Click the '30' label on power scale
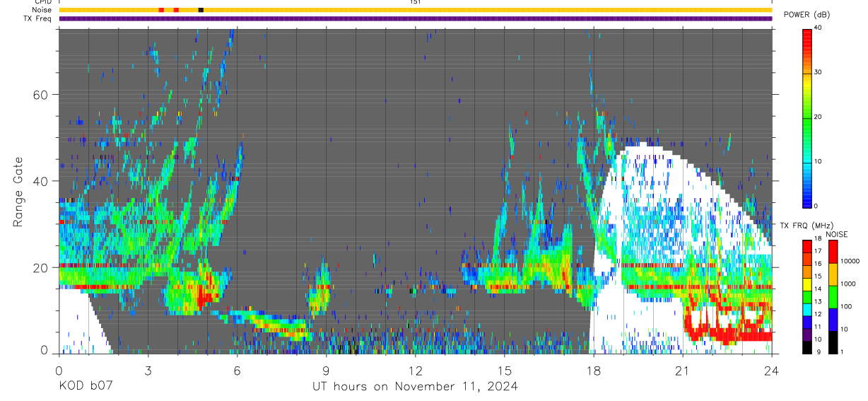Image resolution: width=868 pixels, height=401 pixels. (x=818, y=72)
